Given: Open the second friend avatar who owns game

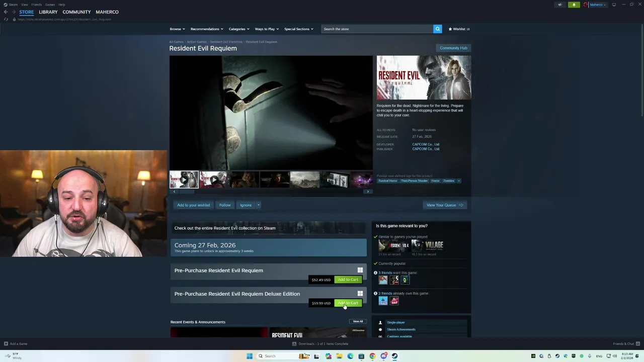Looking at the screenshot, I should coord(394,301).
